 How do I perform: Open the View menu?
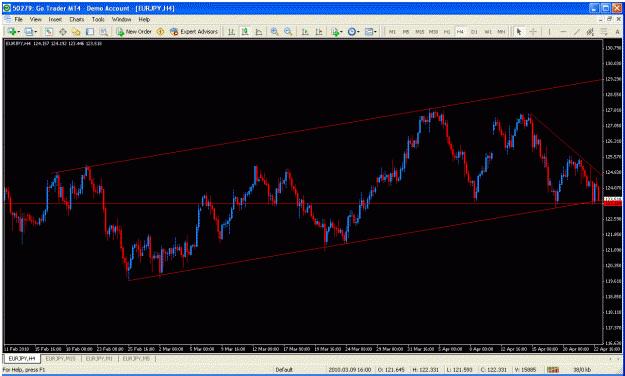35,19
